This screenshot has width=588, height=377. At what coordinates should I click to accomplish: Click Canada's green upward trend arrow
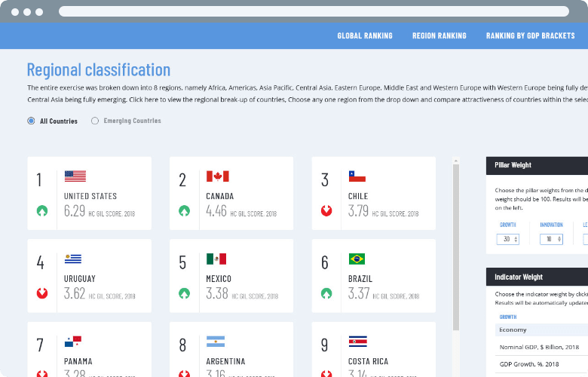pos(184,211)
